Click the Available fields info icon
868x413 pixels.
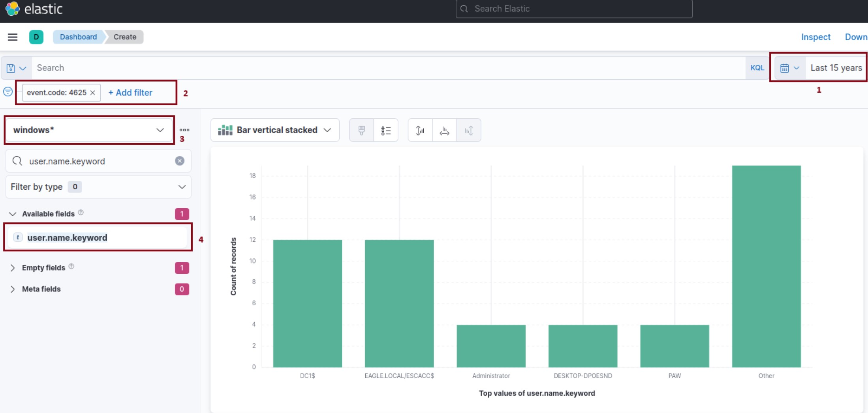(x=81, y=213)
